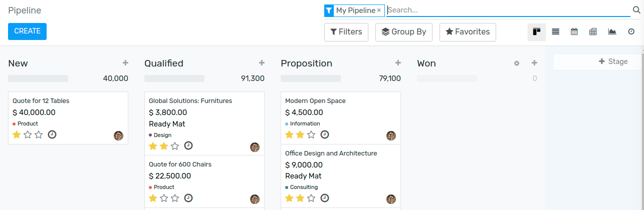Quick add a record in New column

pos(125,63)
